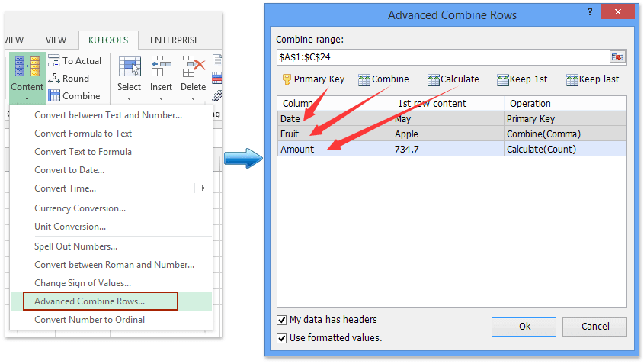644x364 pixels.
Task: Click the Primary Key label in dialog toolbar
Action: (x=319, y=79)
